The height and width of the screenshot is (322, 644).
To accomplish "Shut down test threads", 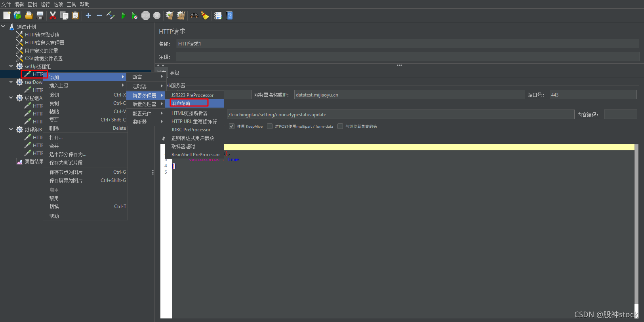I will coord(157,15).
